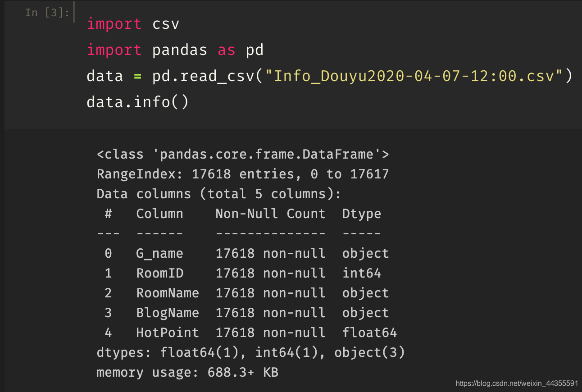Click the RangeIndex 17618 entries line

click(243, 174)
